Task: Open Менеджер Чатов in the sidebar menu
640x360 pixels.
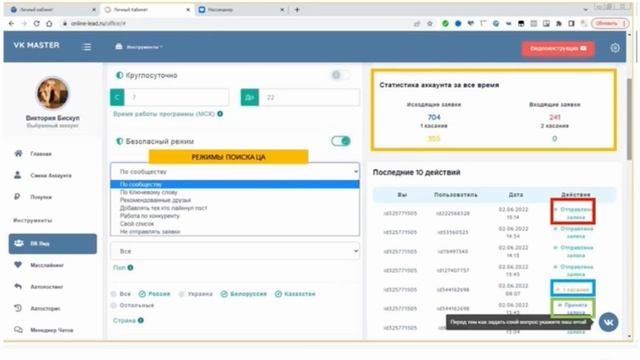Action: click(52, 330)
